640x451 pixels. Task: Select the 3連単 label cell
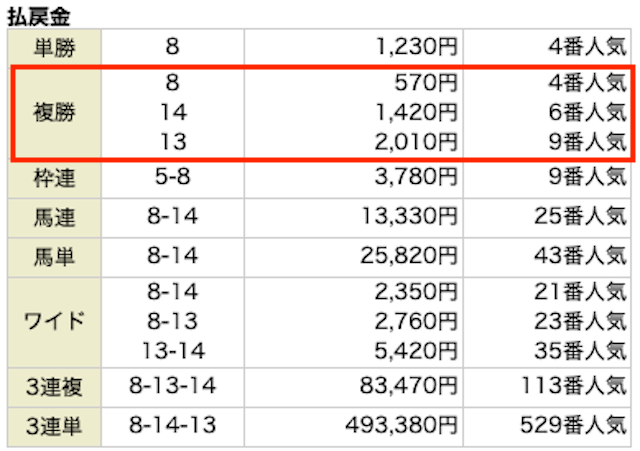[x=54, y=427]
